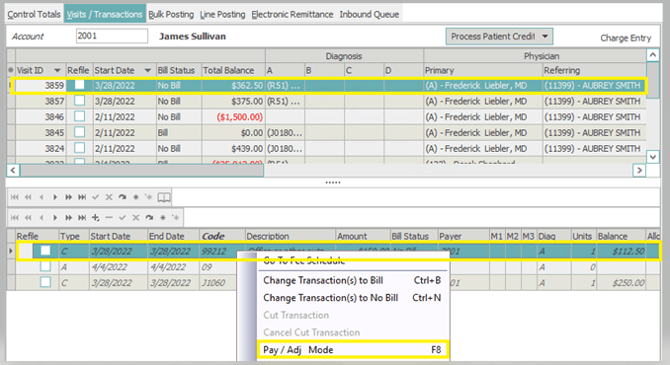This screenshot has width=670, height=365.
Task: Go to saved bookmark in transactions navigator
Action: click(176, 218)
